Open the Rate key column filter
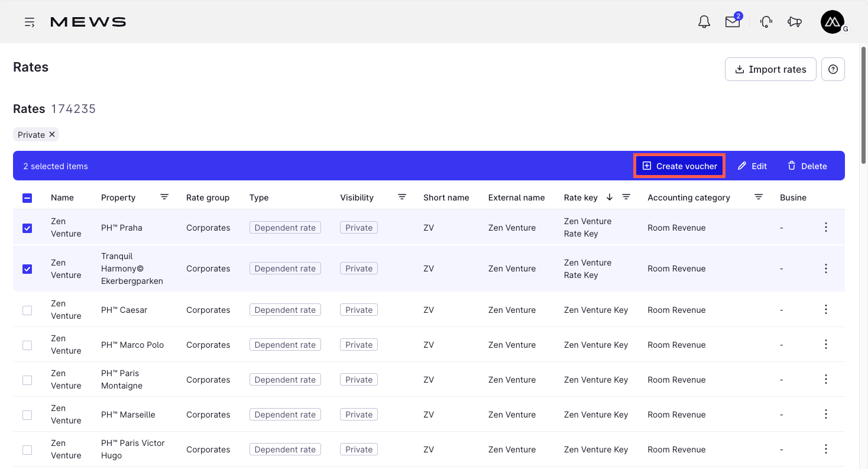The height and width of the screenshot is (469, 868). (x=626, y=197)
